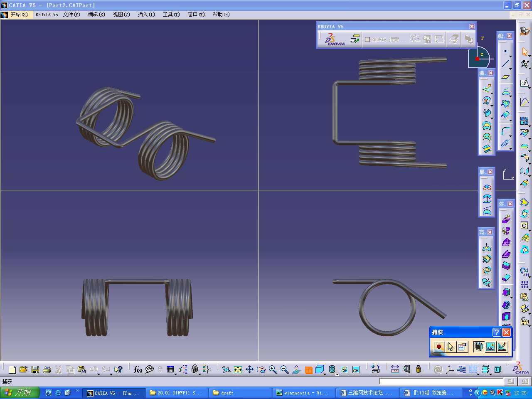Click the Measure Between icon
The width and height of the screenshot is (532, 399).
coord(395,369)
